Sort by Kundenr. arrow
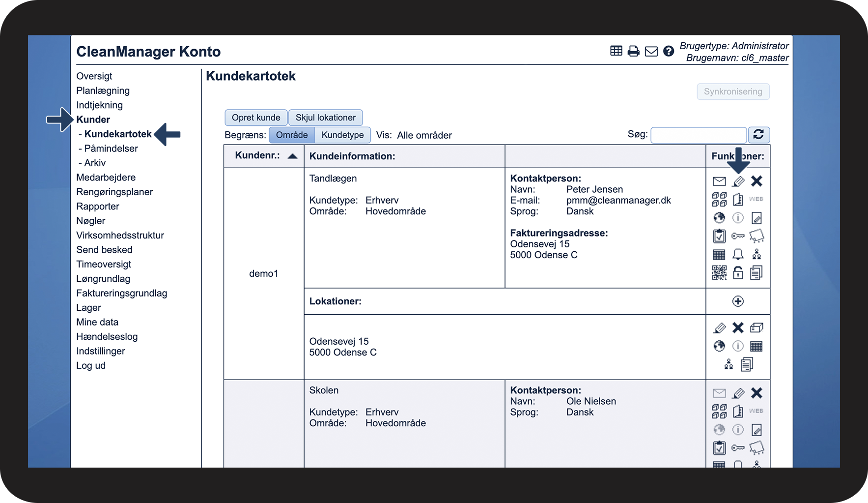This screenshot has width=868, height=503. click(293, 156)
